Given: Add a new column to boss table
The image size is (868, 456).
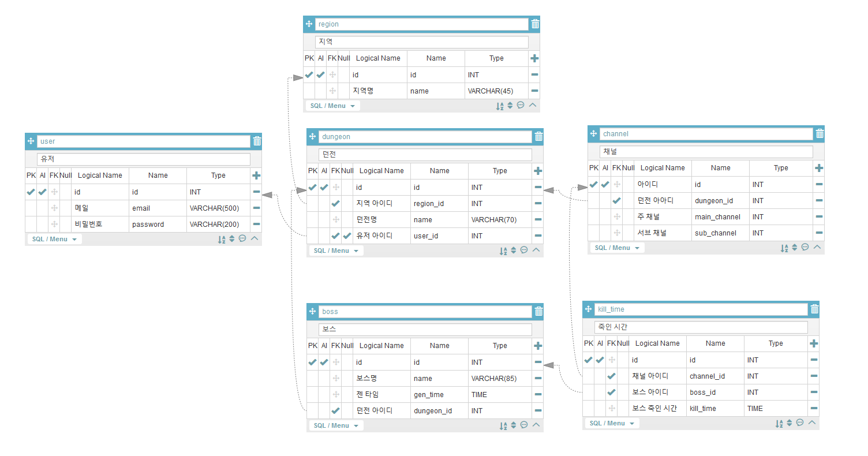Looking at the screenshot, I should 538,346.
